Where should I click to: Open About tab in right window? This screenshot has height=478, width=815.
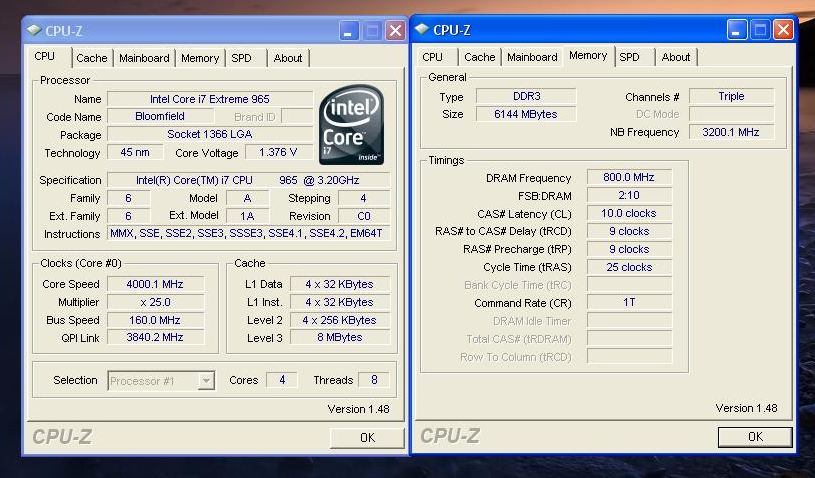[676, 57]
